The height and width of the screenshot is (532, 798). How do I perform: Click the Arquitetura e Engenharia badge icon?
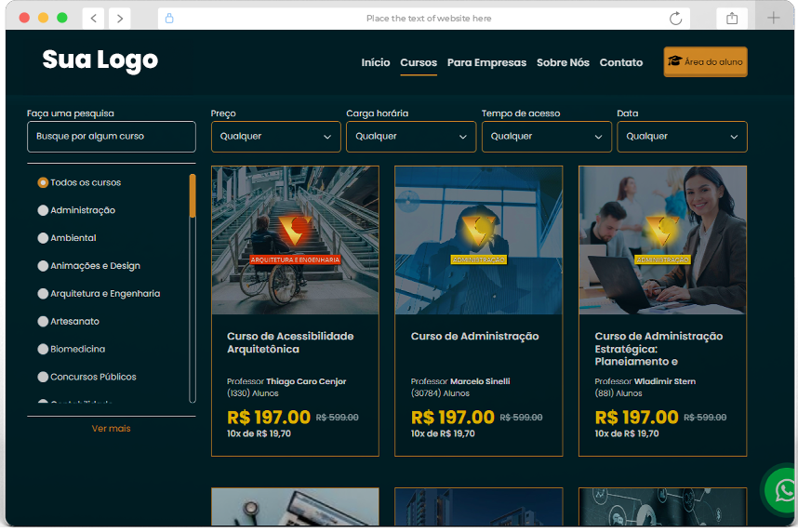click(x=295, y=231)
